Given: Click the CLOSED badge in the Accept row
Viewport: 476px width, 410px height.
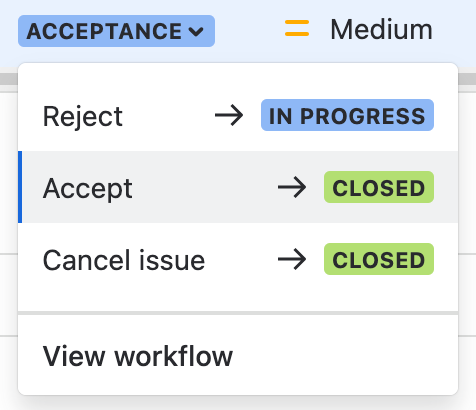Looking at the screenshot, I should (x=379, y=187).
